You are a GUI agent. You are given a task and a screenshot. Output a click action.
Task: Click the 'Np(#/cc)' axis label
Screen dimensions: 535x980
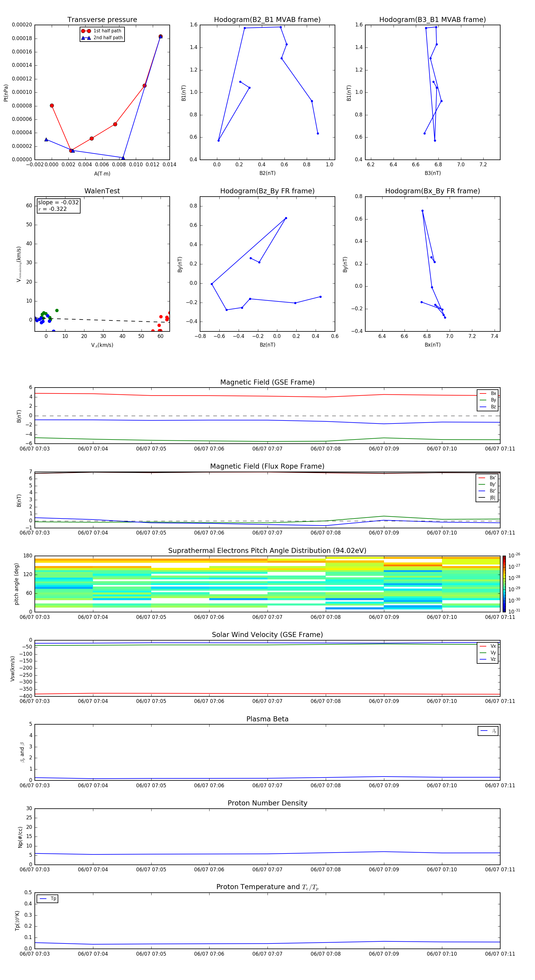[20, 837]
